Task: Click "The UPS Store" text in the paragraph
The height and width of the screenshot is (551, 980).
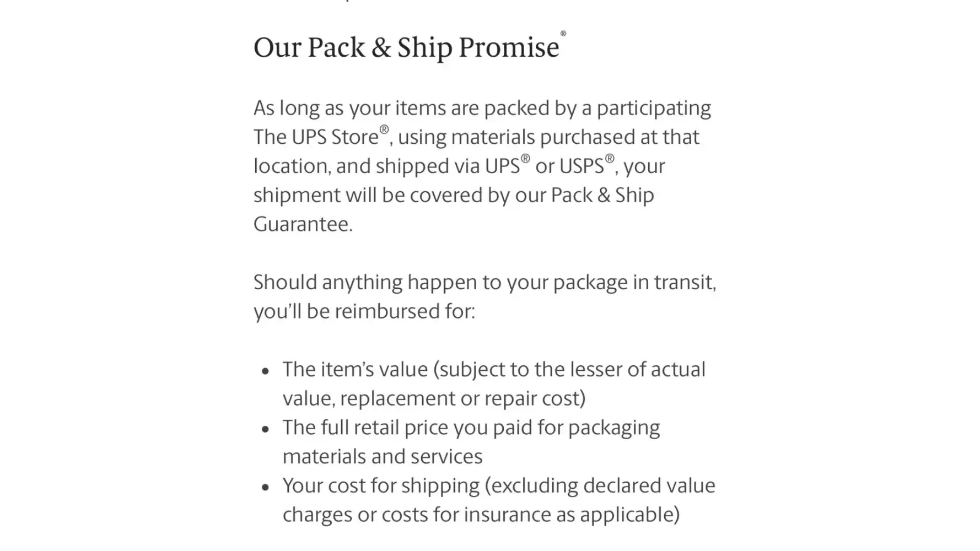Action: [316, 137]
